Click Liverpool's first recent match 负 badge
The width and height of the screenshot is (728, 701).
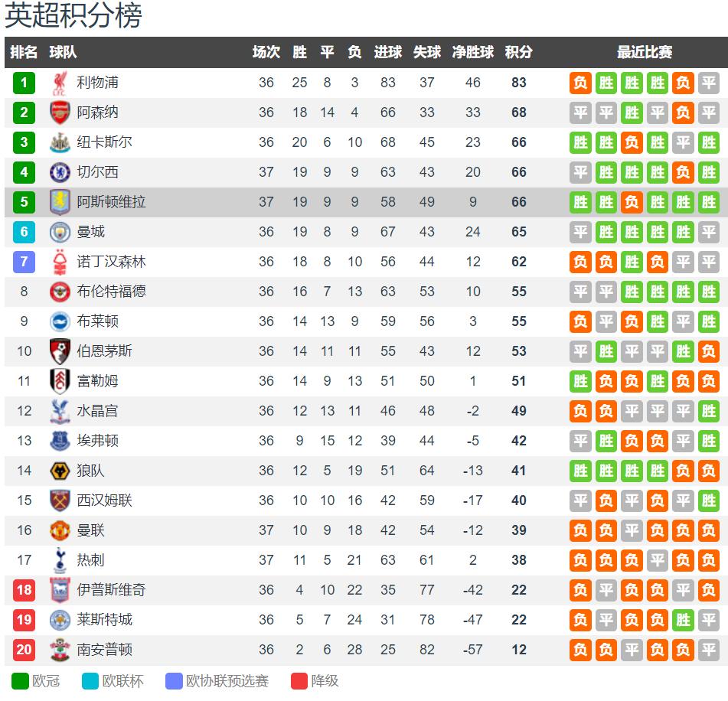point(580,83)
